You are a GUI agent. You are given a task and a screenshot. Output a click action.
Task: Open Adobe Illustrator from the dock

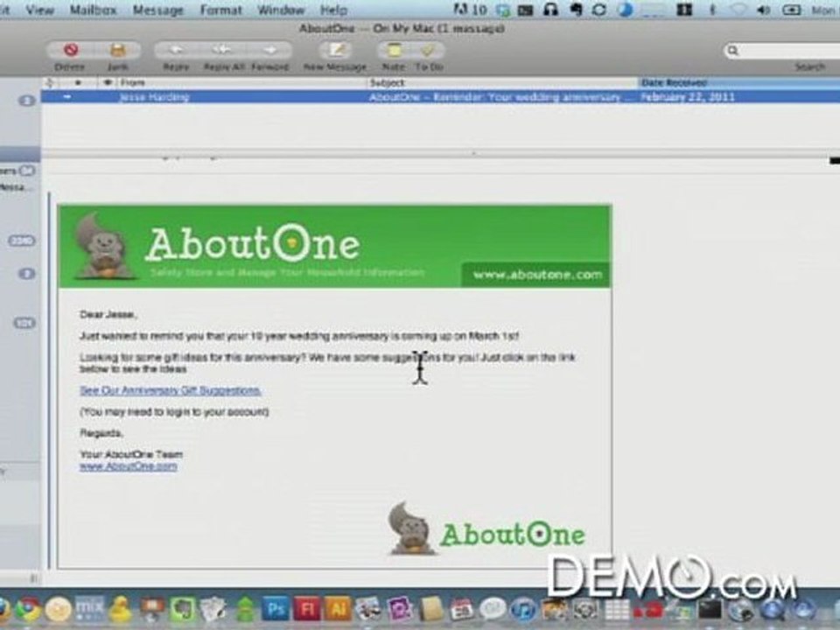coord(339,610)
